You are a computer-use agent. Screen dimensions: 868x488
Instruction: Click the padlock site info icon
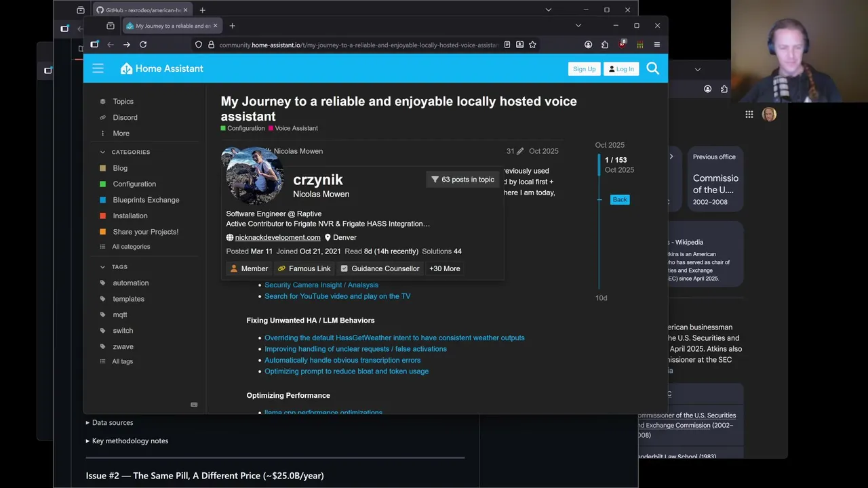click(x=211, y=45)
